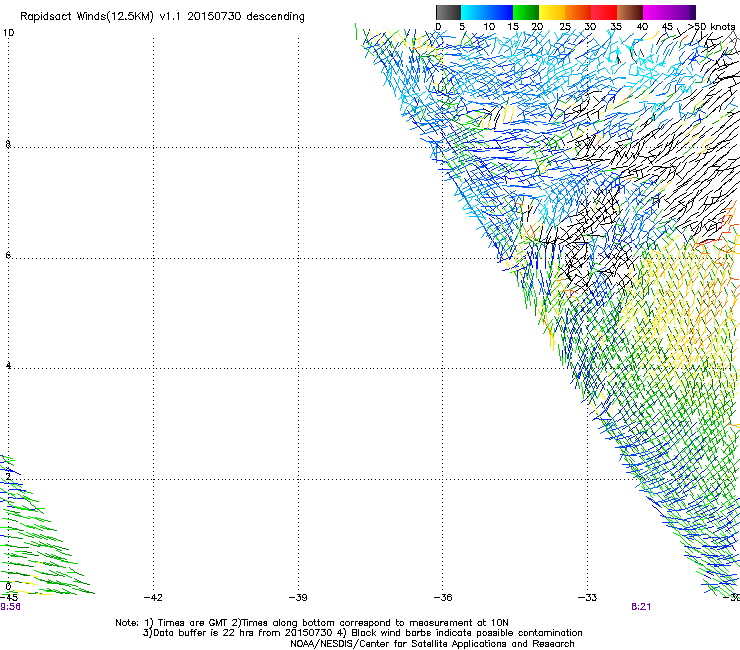Click the '20' label under the color scale
Screen dimensions: 740x650
pyautogui.click(x=537, y=27)
